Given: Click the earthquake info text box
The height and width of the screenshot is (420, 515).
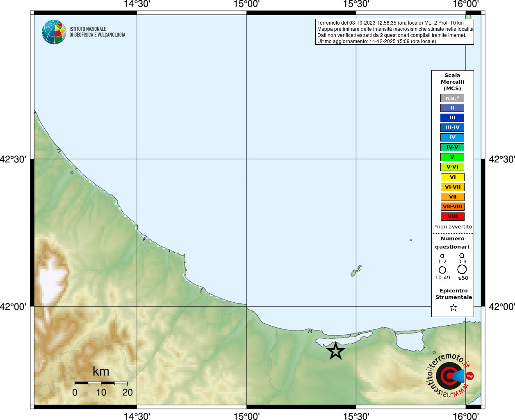Looking at the screenshot, I should click(x=394, y=32).
